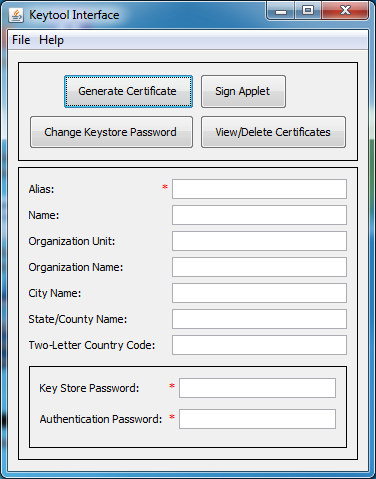
Task: Click the "Keytool Interface" title text
Action: pyautogui.click(x=74, y=15)
